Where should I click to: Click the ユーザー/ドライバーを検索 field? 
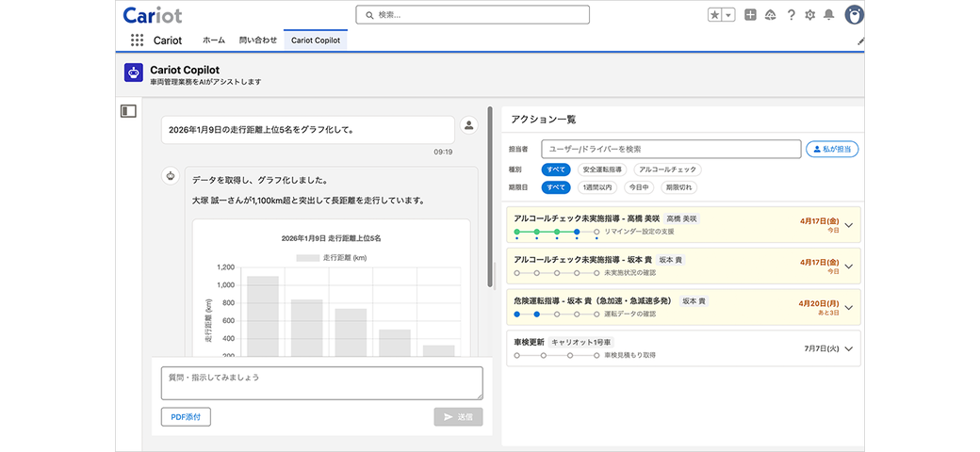pos(671,149)
